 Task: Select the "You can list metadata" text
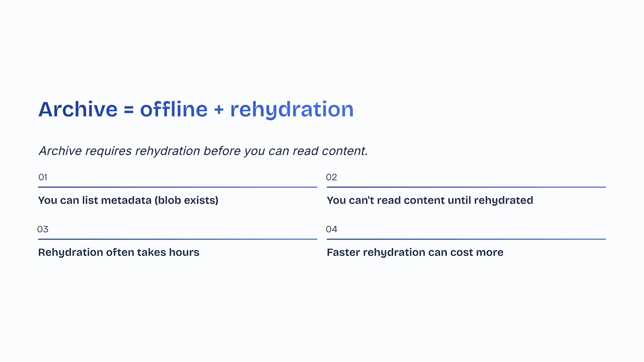click(95, 200)
